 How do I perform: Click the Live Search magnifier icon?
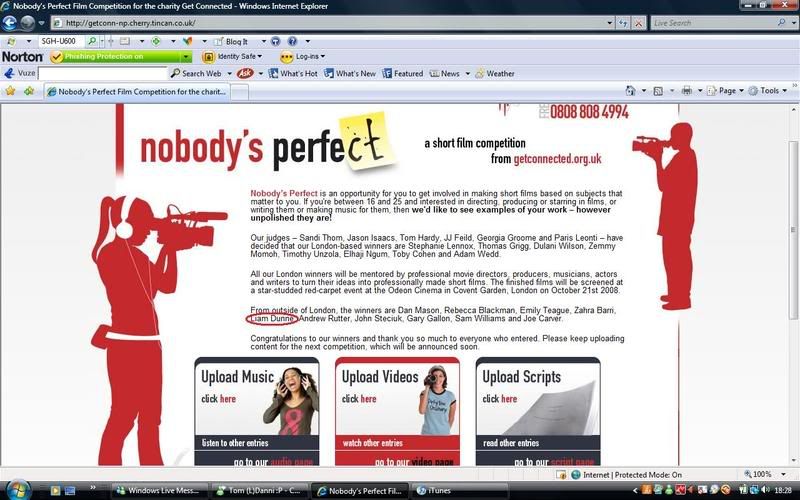[782, 23]
